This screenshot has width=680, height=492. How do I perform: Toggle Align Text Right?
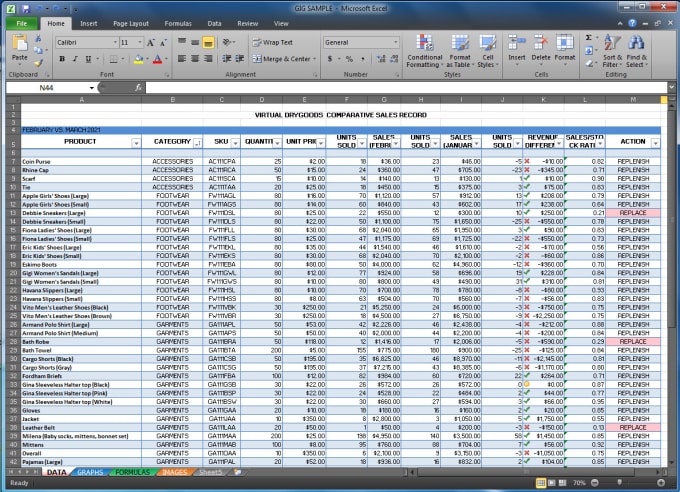click(x=208, y=59)
